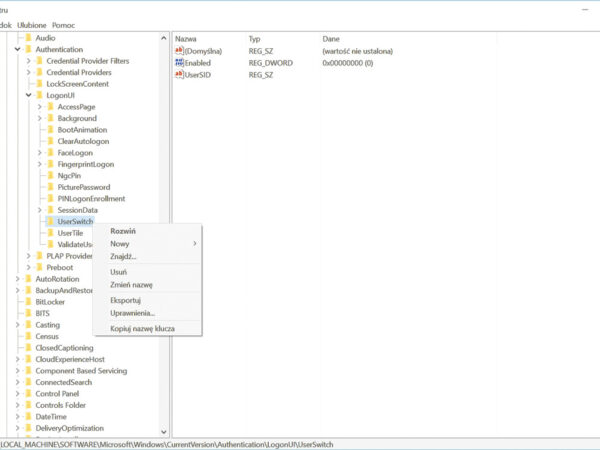Click the Enabled REG_DWORD value icon
Image resolution: width=600 pixels, height=450 pixels.
[x=179, y=62]
